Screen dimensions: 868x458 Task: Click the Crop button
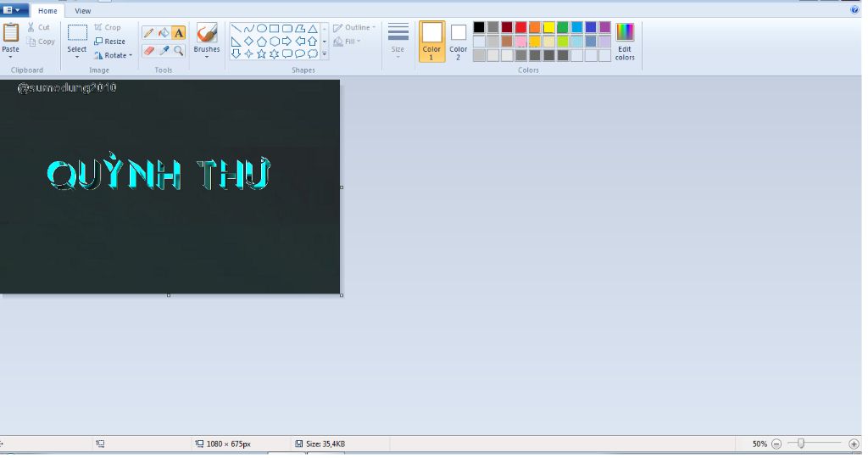[x=108, y=27]
